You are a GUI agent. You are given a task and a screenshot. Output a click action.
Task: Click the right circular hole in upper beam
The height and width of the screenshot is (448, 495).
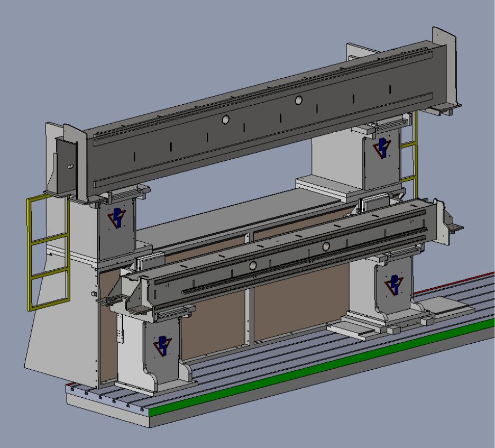[298, 100]
